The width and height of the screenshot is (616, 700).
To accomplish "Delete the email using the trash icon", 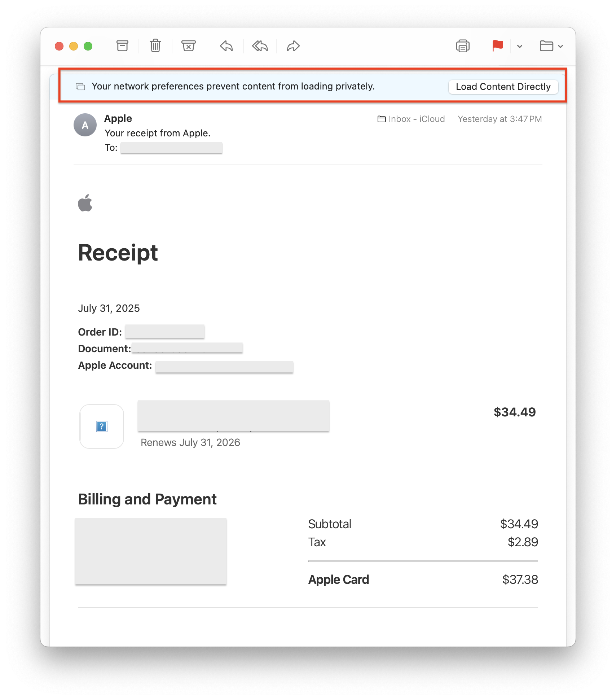I will [x=155, y=46].
